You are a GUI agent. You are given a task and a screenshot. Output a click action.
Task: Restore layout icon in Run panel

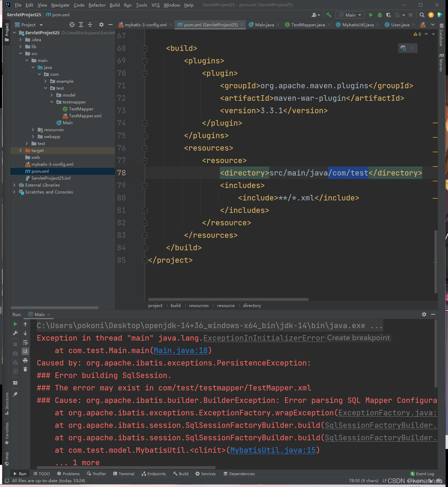click(x=15, y=382)
